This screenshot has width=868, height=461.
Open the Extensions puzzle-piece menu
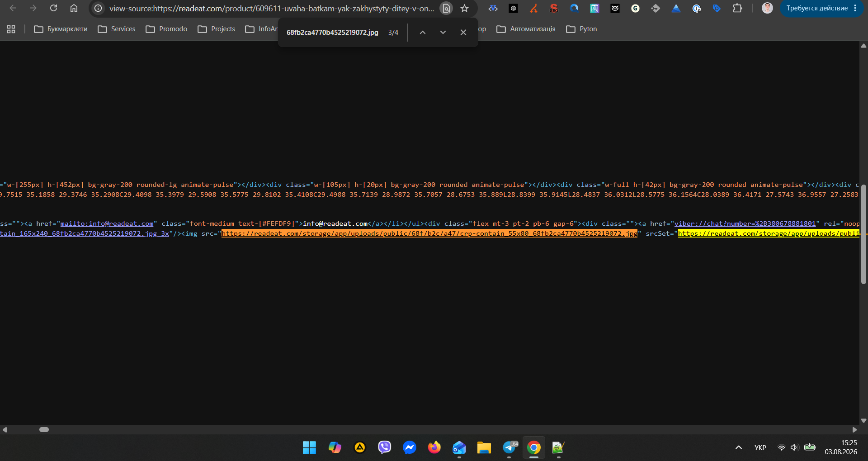tap(737, 8)
